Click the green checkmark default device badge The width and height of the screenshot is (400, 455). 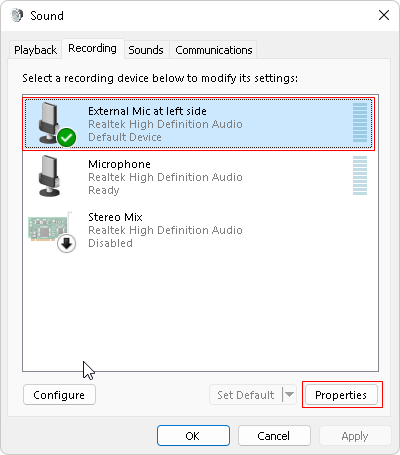point(66,137)
